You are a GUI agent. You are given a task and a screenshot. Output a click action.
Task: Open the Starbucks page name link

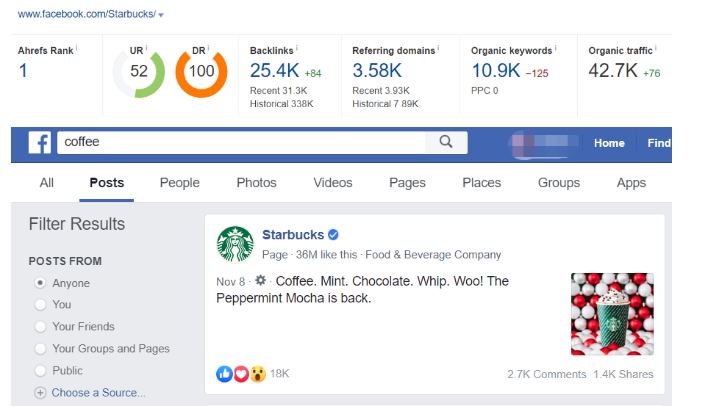click(x=293, y=235)
